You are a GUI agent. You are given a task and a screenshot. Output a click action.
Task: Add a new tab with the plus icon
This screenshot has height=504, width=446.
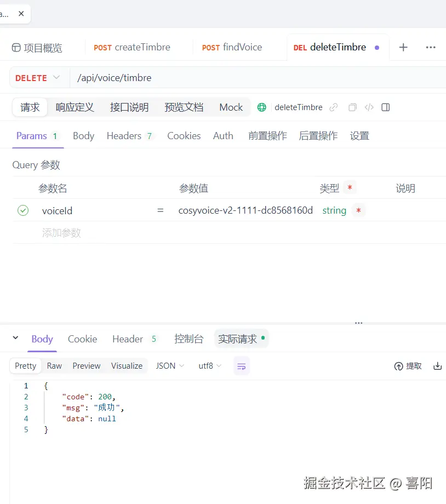(403, 48)
